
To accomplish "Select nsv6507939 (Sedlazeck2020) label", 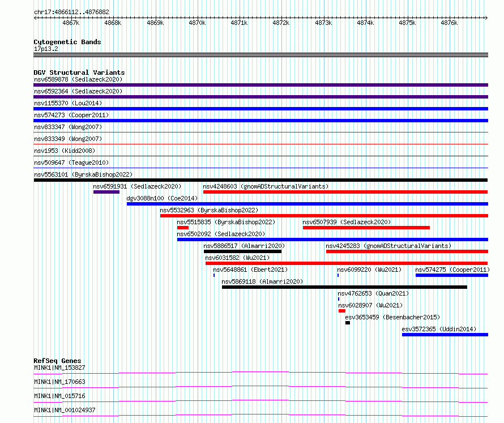I will coord(347,222).
